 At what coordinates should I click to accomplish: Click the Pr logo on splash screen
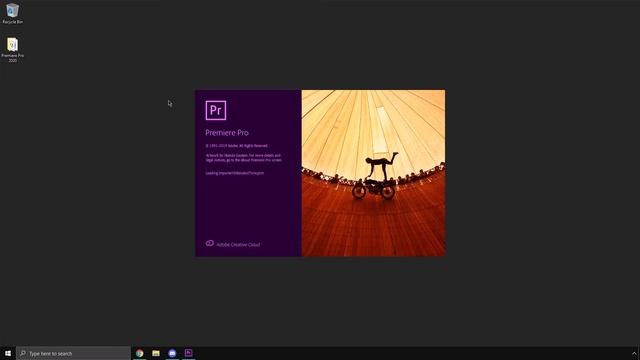tap(216, 110)
